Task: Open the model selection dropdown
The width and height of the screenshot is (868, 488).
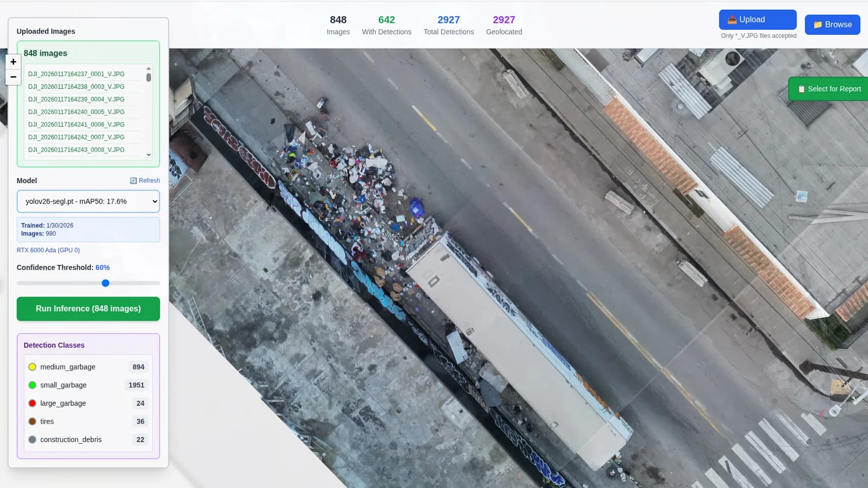Action: [x=88, y=201]
